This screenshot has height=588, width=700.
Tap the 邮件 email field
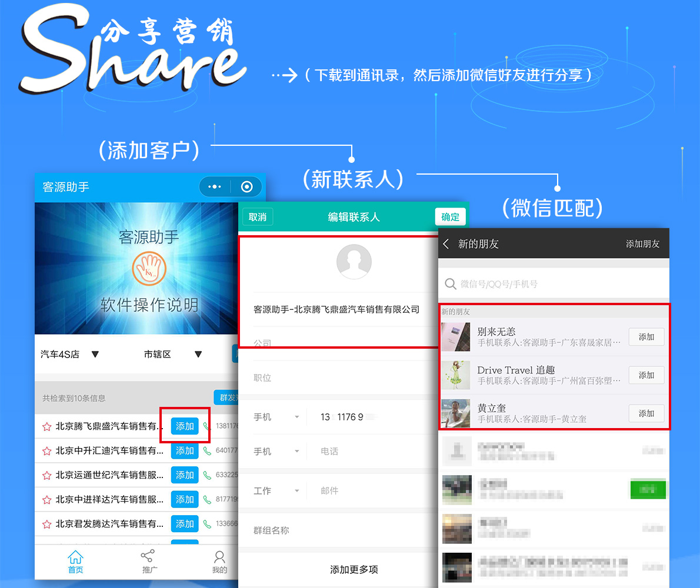[x=329, y=491]
